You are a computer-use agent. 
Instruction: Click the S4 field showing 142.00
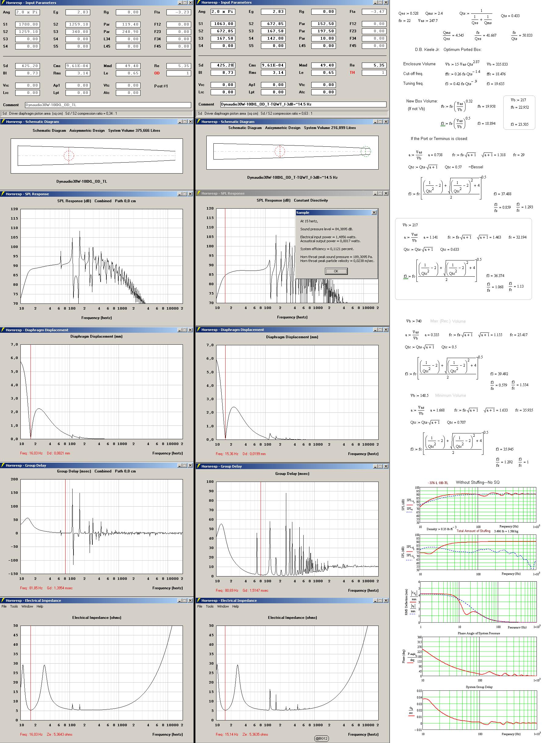(273, 39)
